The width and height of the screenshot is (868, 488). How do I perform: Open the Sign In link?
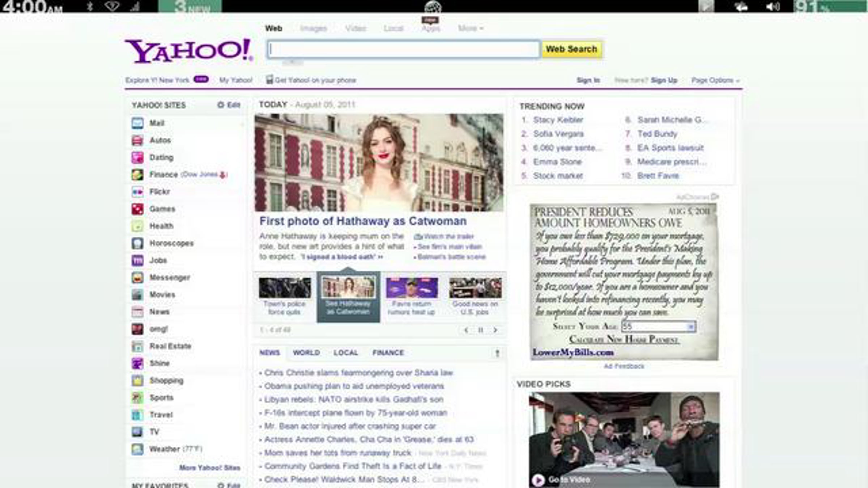[x=588, y=80]
